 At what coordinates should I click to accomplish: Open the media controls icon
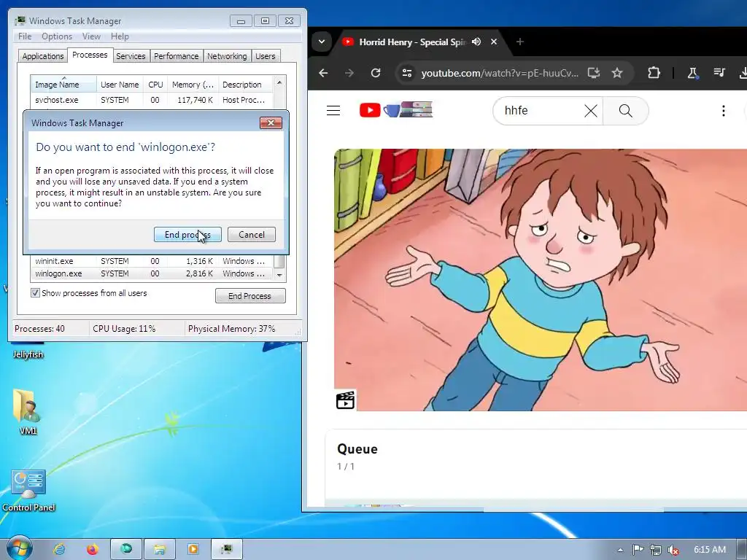(719, 73)
